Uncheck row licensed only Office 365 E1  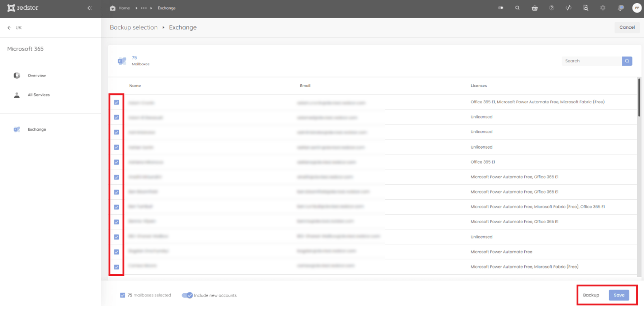pyautogui.click(x=117, y=162)
